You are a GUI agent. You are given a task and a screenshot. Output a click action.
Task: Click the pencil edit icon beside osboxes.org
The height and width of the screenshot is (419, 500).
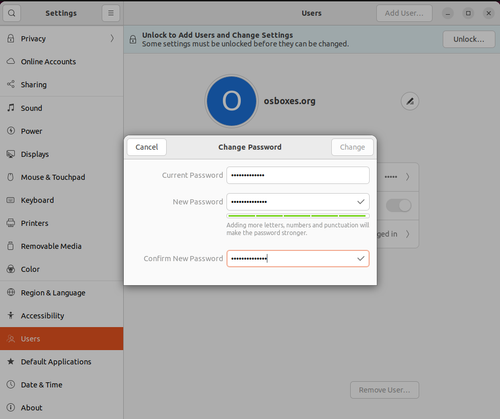[410, 101]
